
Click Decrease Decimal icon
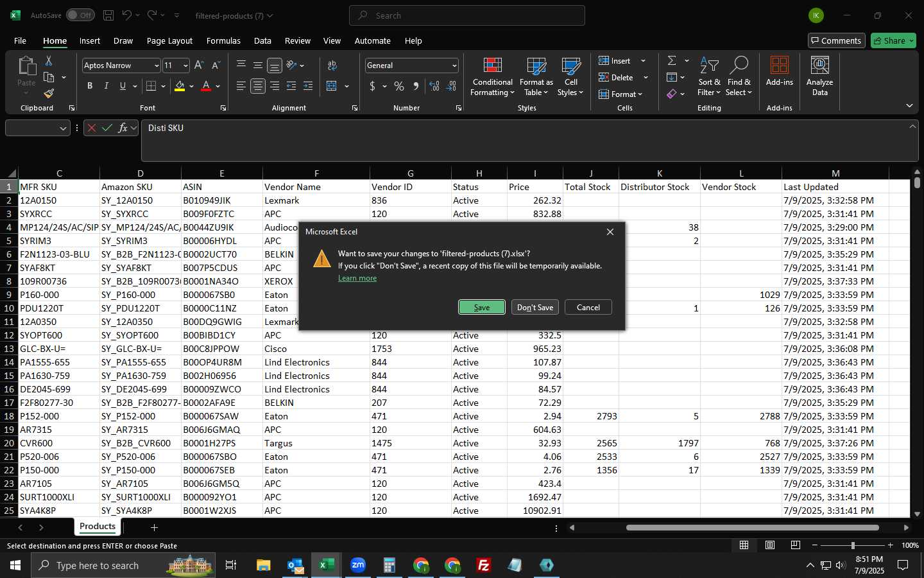pos(451,86)
